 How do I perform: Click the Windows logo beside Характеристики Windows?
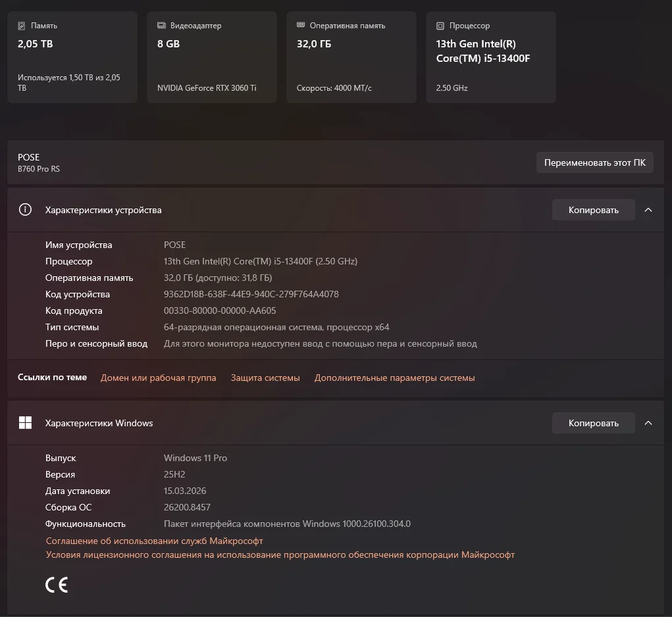click(25, 422)
